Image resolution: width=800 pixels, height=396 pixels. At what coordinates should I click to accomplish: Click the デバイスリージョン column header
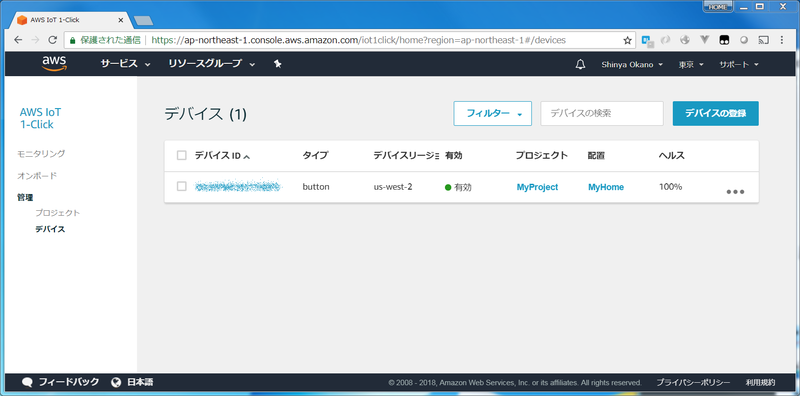[406, 156]
